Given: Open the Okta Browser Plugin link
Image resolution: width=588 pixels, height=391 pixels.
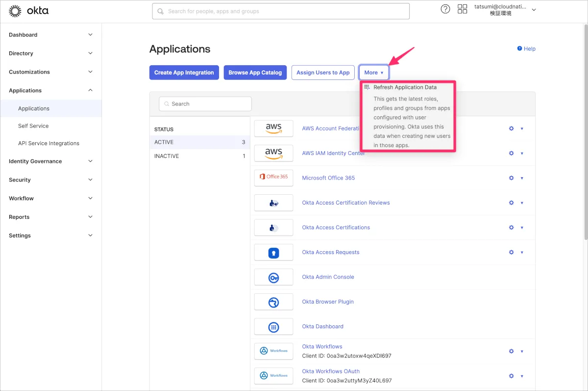Looking at the screenshot, I should 327,302.
